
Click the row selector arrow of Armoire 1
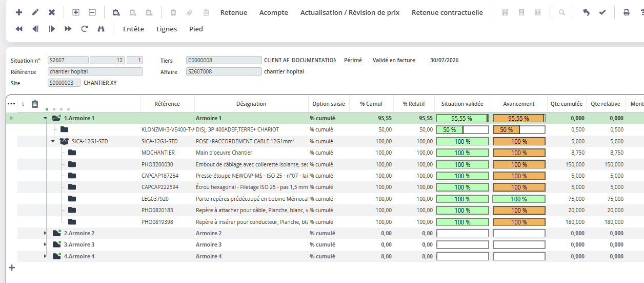click(12, 118)
